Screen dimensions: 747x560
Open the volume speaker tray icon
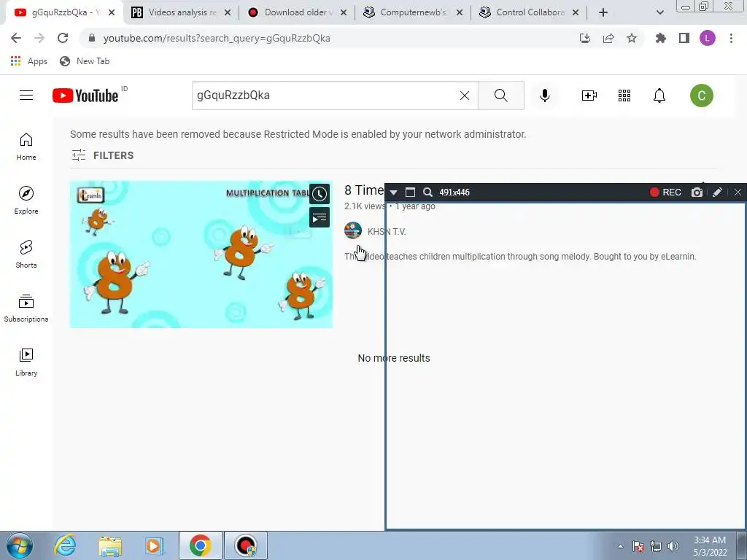coord(673,546)
